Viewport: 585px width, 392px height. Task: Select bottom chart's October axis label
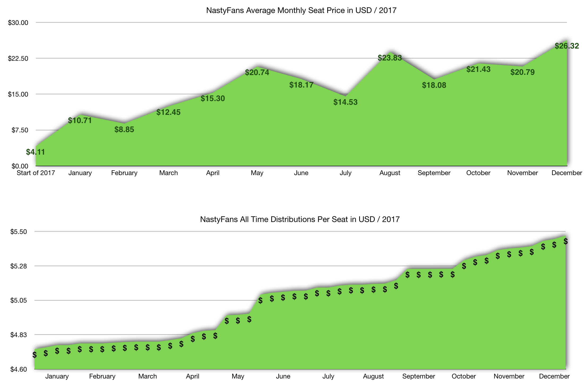[464, 376]
